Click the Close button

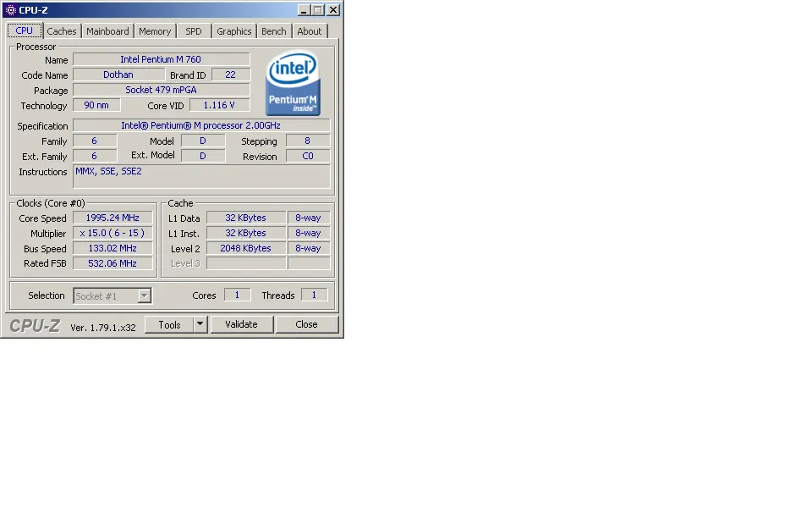306,324
